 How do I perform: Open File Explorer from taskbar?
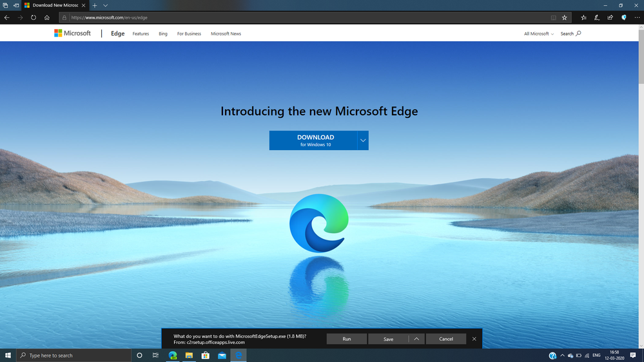coord(189,356)
